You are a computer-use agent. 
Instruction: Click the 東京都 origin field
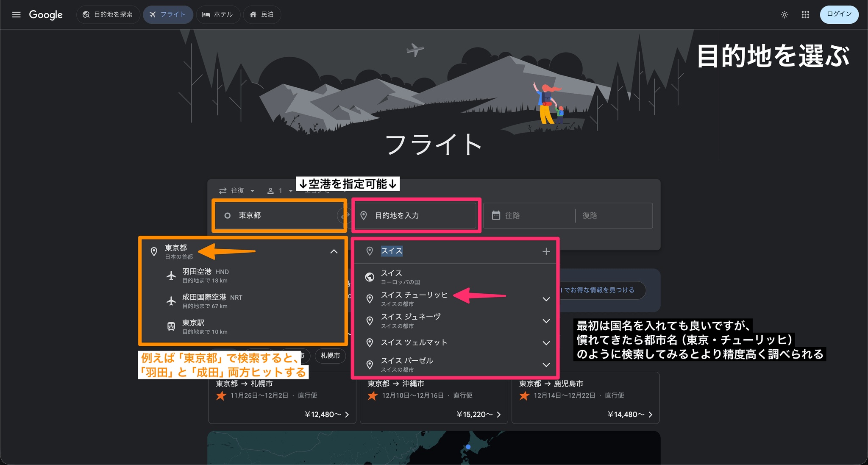(279, 215)
